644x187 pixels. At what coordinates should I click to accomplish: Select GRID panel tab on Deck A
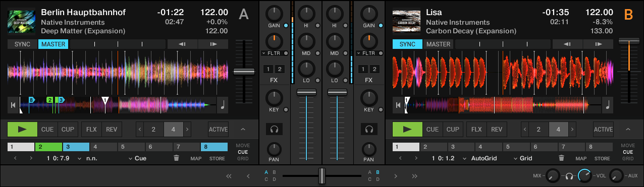tap(243, 158)
